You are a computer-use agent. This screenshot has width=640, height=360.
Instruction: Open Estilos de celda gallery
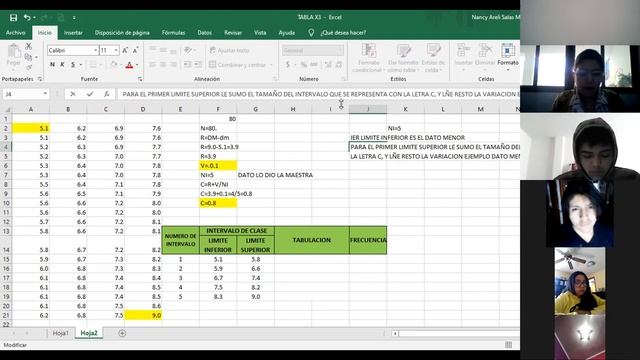[433, 58]
